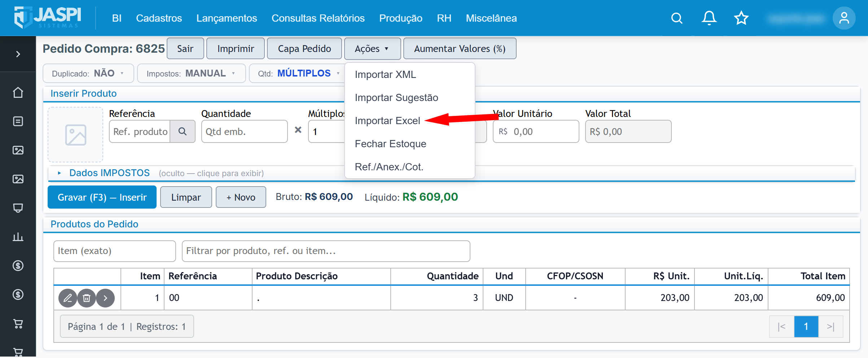Click the Aumentar Valores (%) button
868x358 pixels.
[x=460, y=48]
